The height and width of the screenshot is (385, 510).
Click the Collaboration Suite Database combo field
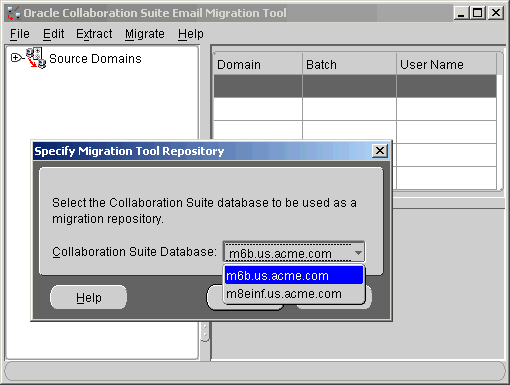tap(294, 253)
